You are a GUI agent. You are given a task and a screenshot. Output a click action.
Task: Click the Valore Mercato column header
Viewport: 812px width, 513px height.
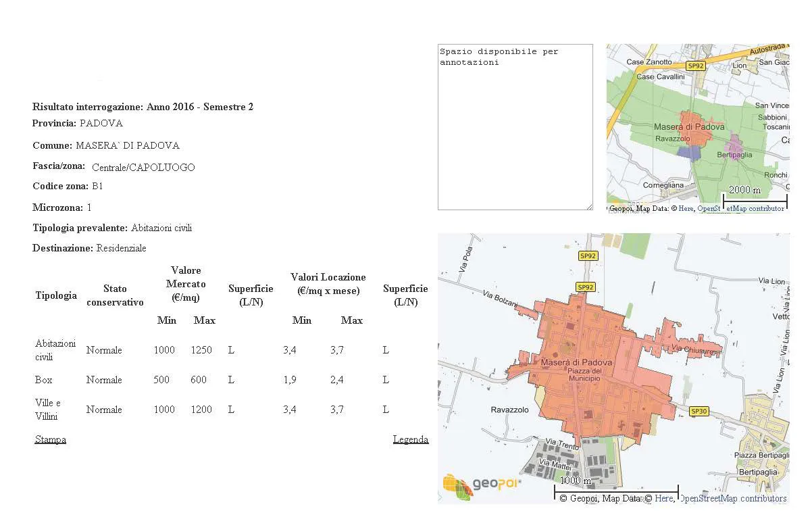[x=186, y=284]
